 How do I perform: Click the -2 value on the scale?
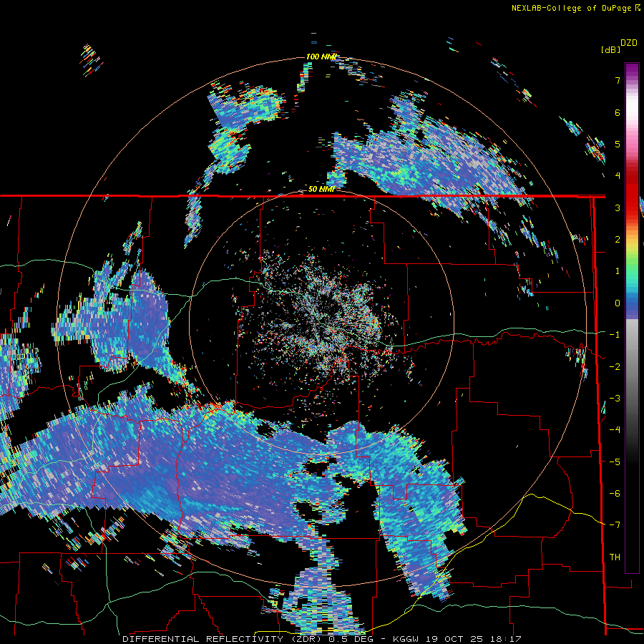pyautogui.click(x=615, y=367)
